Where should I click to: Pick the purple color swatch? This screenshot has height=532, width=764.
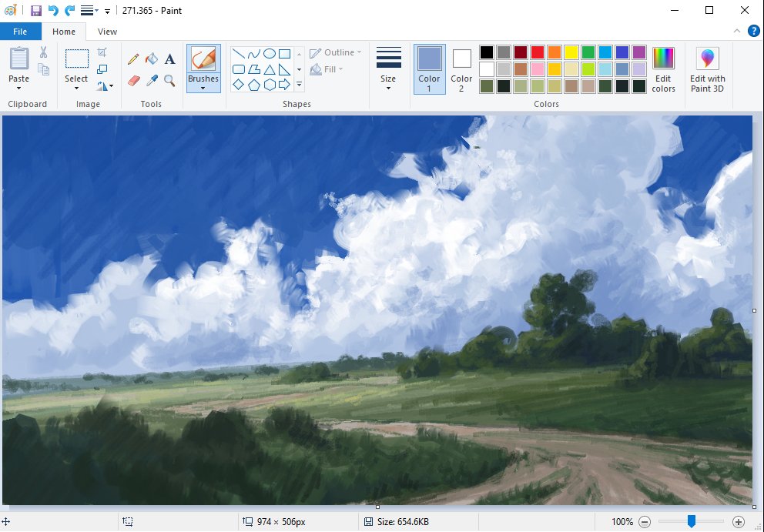click(x=638, y=52)
